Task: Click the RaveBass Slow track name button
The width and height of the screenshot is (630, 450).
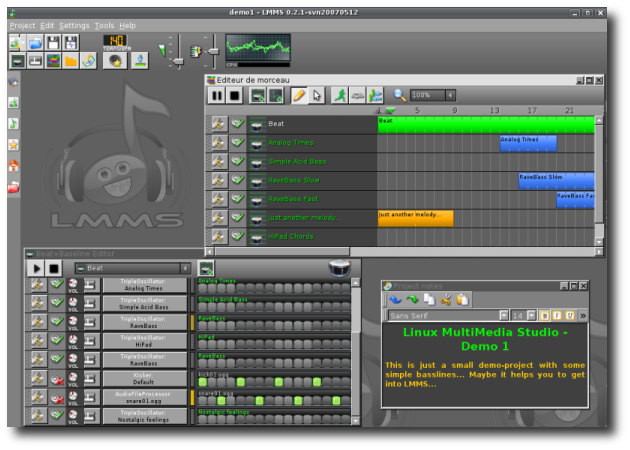Action: tap(294, 180)
